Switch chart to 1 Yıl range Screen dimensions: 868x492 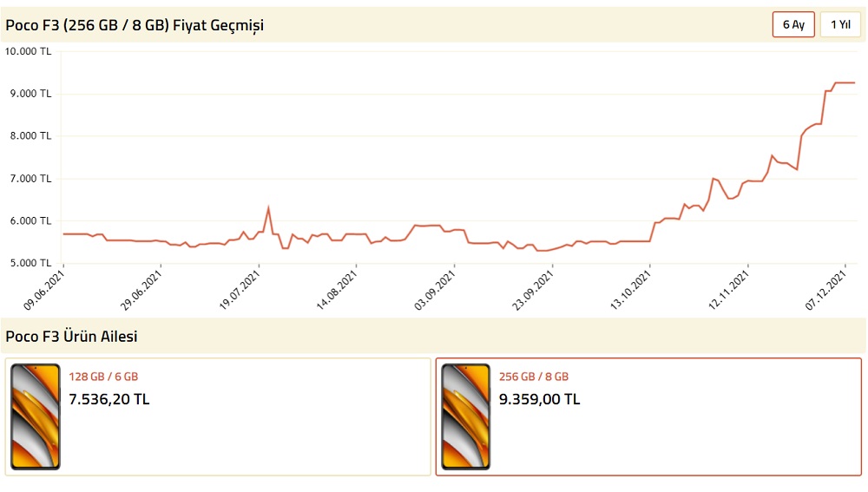(x=840, y=24)
